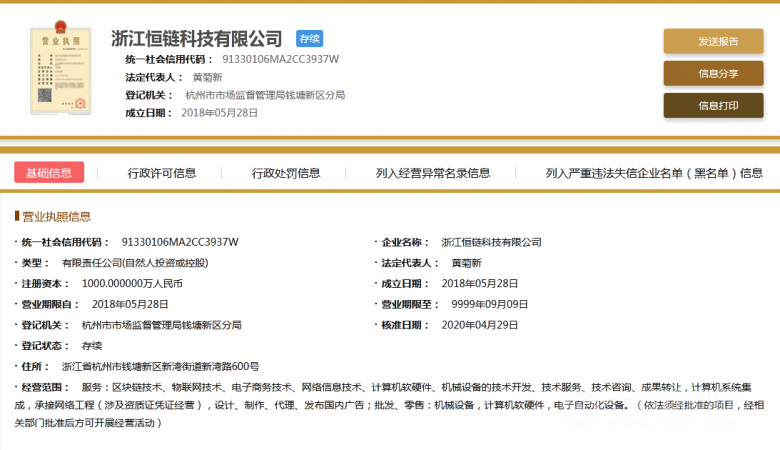Open the 行政处罚信息 tab
780x450 pixels.
[286, 173]
